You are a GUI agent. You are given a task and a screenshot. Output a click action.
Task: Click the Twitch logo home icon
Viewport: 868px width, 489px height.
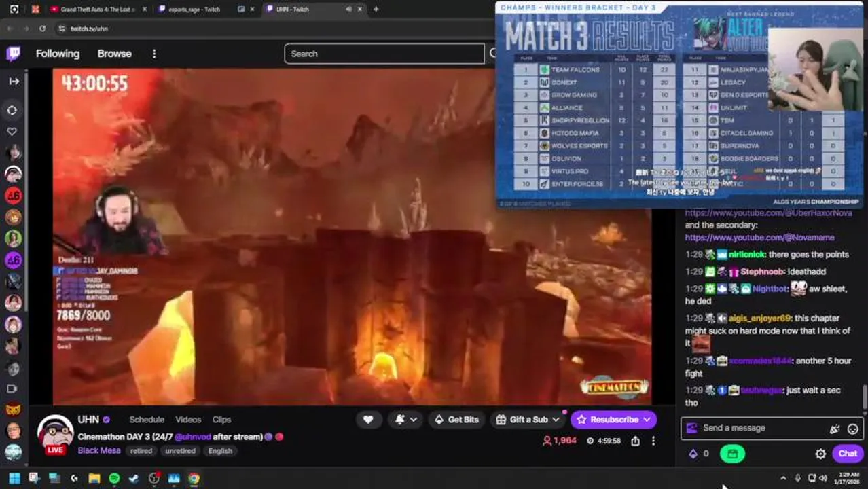[13, 54]
